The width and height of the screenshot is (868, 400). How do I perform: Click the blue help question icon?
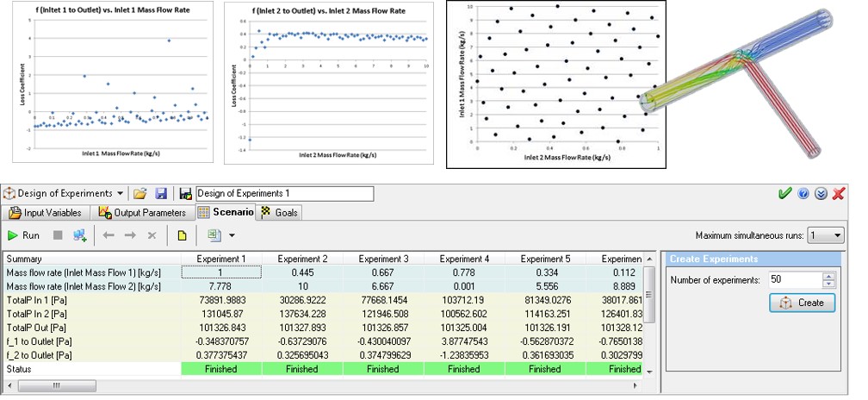pos(803,193)
